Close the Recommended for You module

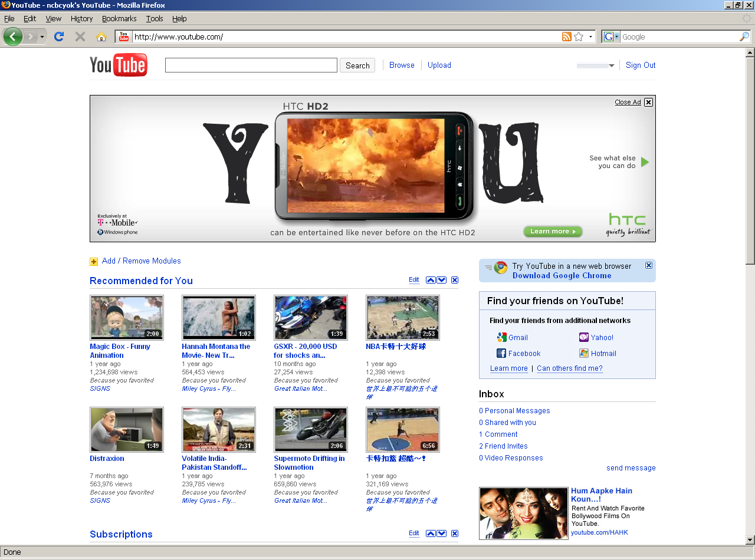click(x=455, y=280)
